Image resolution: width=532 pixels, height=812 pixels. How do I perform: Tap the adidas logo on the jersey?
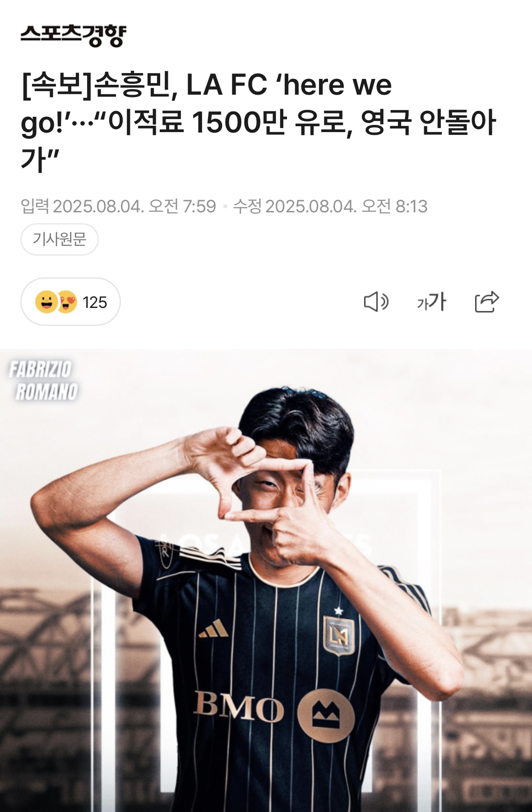tap(213, 628)
